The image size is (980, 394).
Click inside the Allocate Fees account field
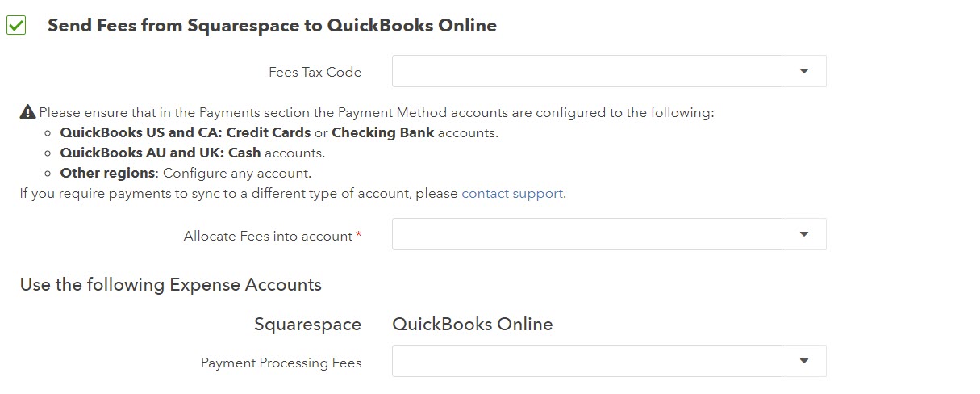(609, 234)
